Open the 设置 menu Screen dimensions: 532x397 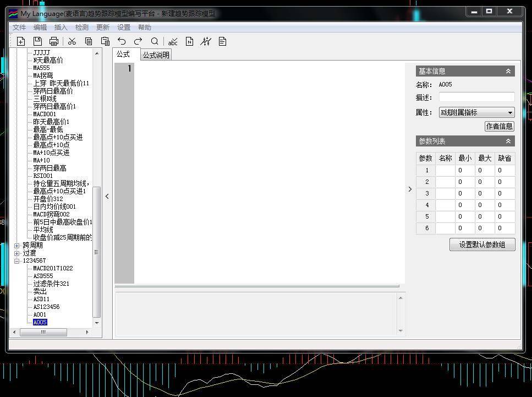(124, 28)
